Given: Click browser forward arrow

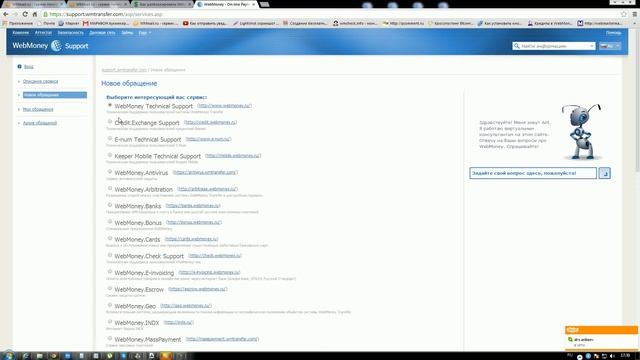Looking at the screenshot, I should click(x=15, y=14).
